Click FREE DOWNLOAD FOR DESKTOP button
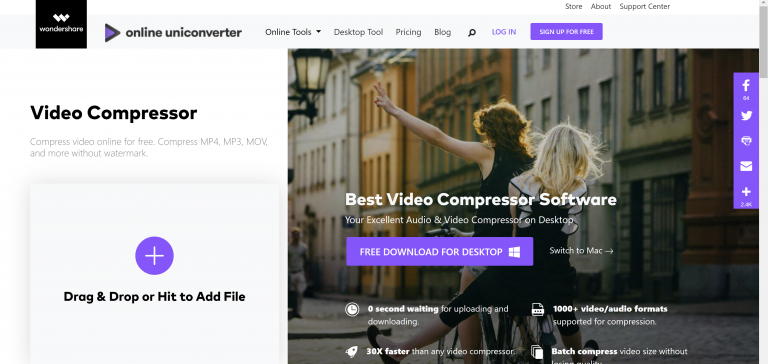This screenshot has height=364, width=768. tap(439, 252)
